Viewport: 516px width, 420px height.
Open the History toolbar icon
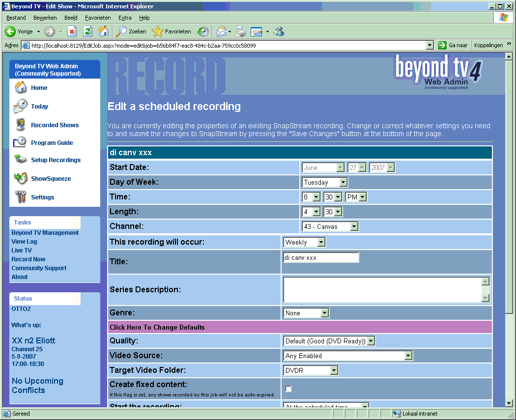[203, 31]
